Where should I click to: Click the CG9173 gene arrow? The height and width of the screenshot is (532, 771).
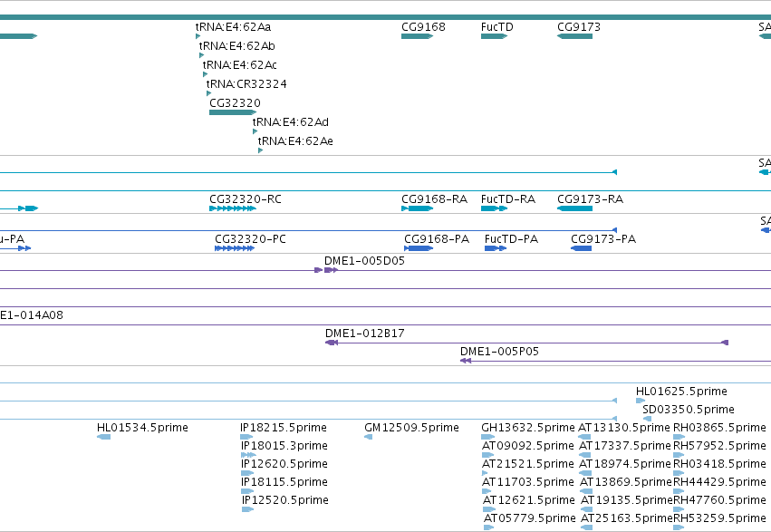click(574, 36)
